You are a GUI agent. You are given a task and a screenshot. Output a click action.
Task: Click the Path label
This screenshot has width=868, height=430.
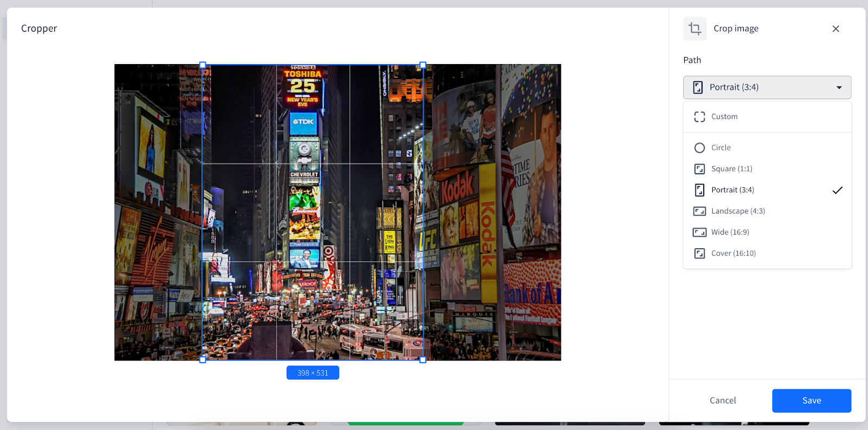[692, 60]
